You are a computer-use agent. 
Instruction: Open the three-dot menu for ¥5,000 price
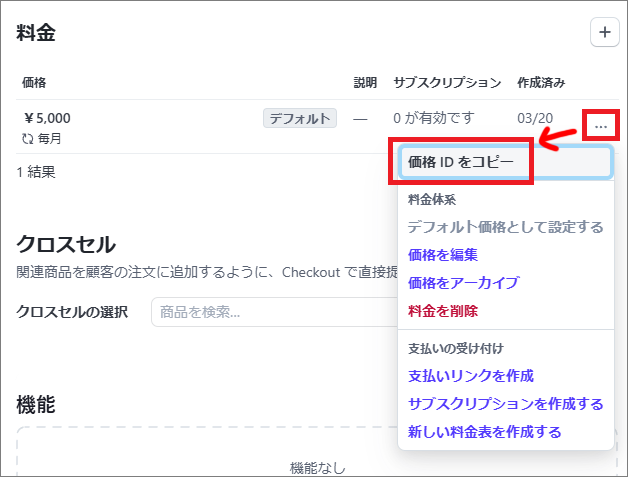pos(601,127)
